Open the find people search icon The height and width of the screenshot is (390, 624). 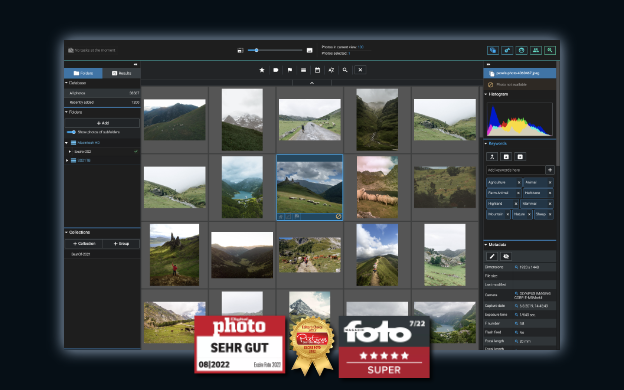[x=536, y=51]
